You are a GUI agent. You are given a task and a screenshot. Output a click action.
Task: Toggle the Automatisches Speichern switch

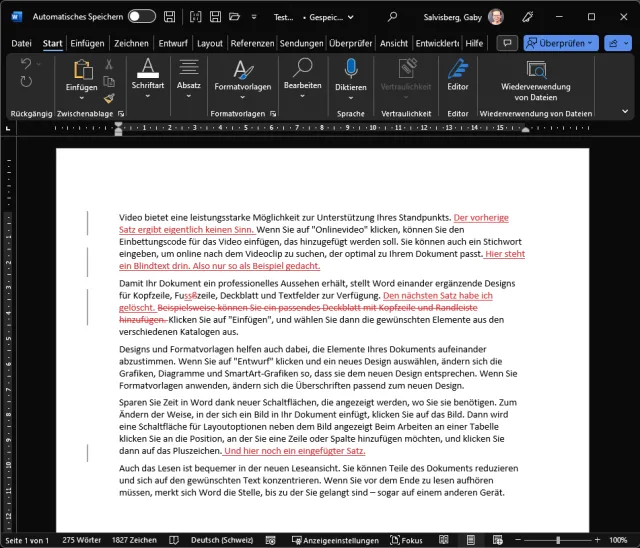coord(141,17)
